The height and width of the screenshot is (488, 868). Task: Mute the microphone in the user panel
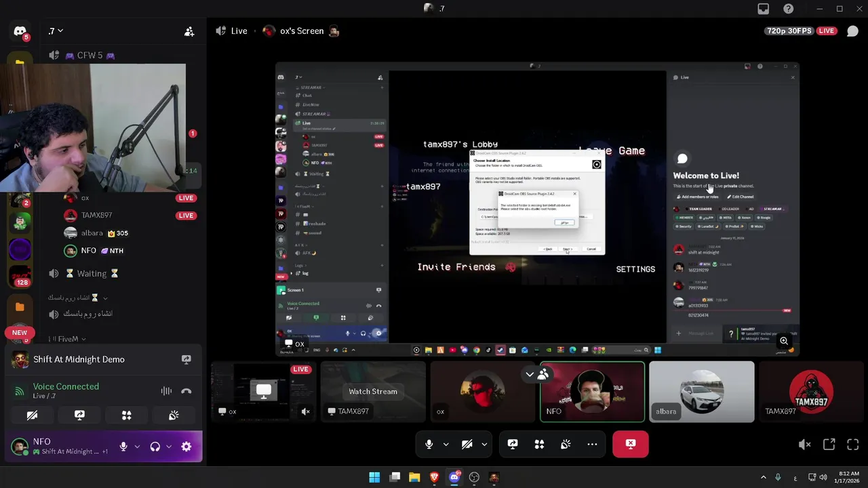tap(123, 447)
